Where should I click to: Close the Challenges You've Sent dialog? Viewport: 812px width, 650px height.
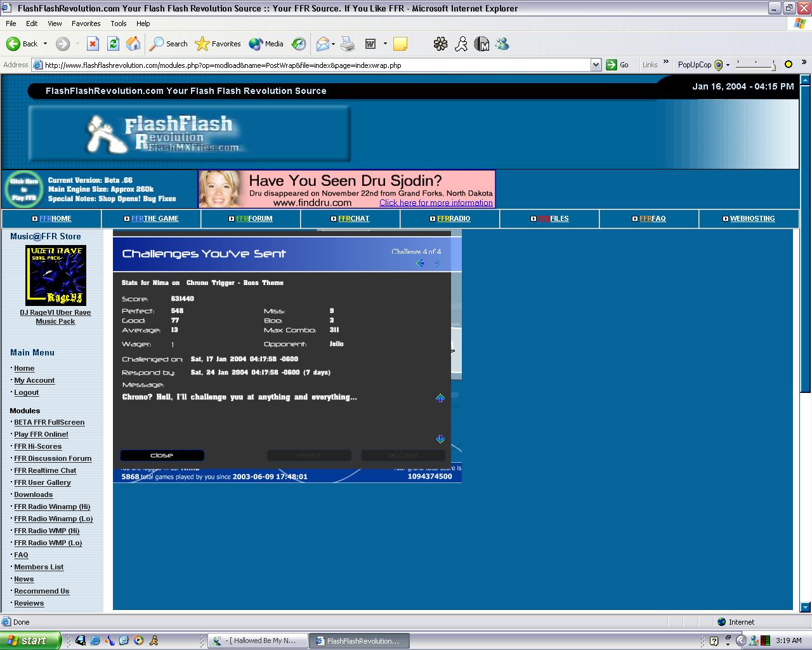click(x=162, y=455)
